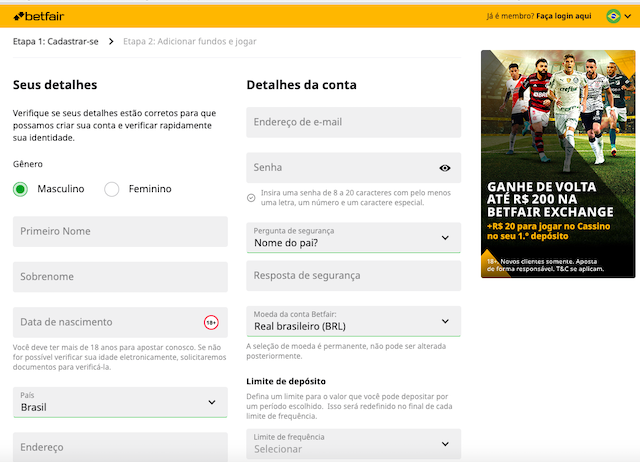Click the 'Detalhes da conta' heading
Viewport: 640px width, 462px height.
302,85
